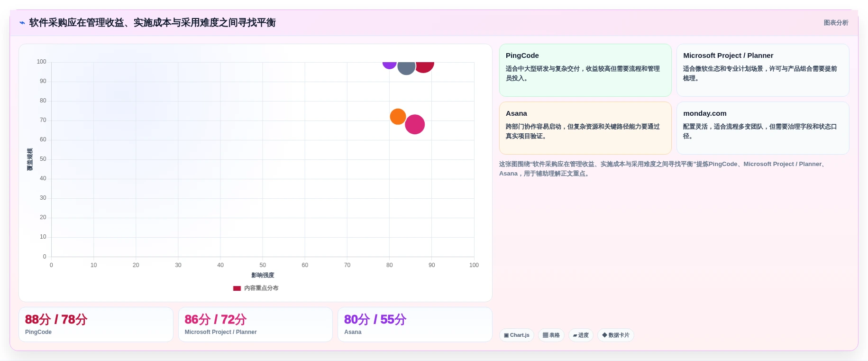The image size is (868, 361).
Task: Click the orange bubble on the chart
Action: click(398, 117)
